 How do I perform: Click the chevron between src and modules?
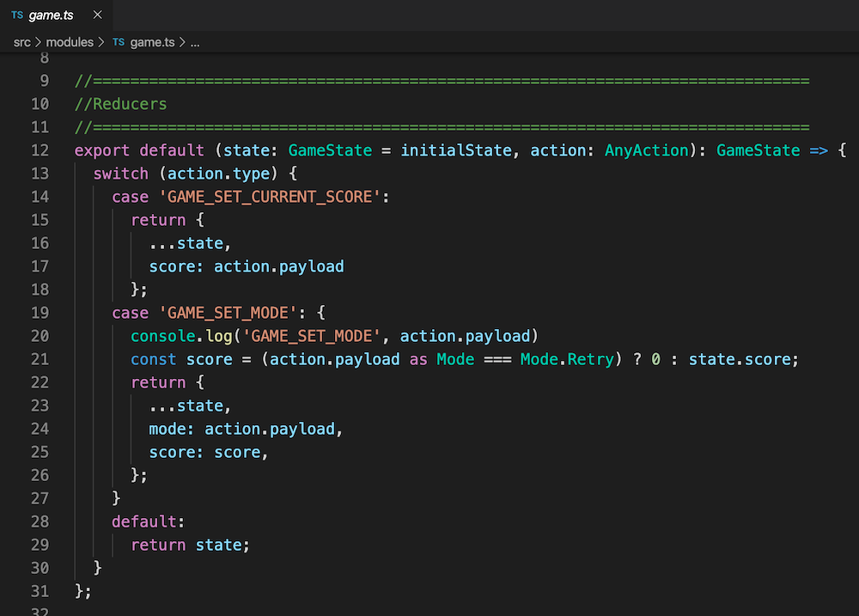pos(43,41)
